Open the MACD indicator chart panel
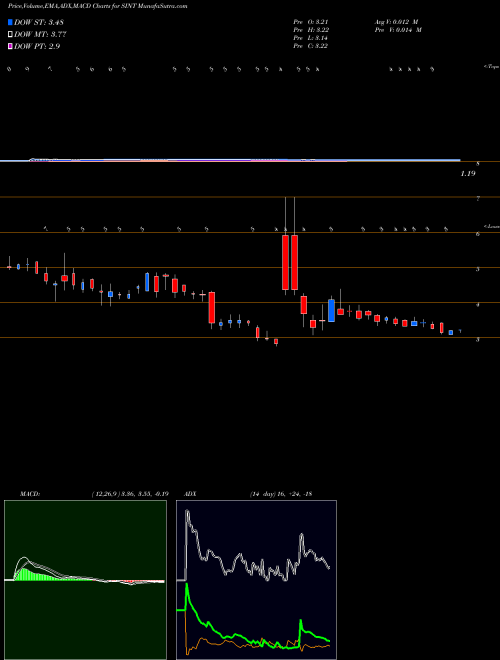Viewport: 500px width, 660px height. [85, 580]
